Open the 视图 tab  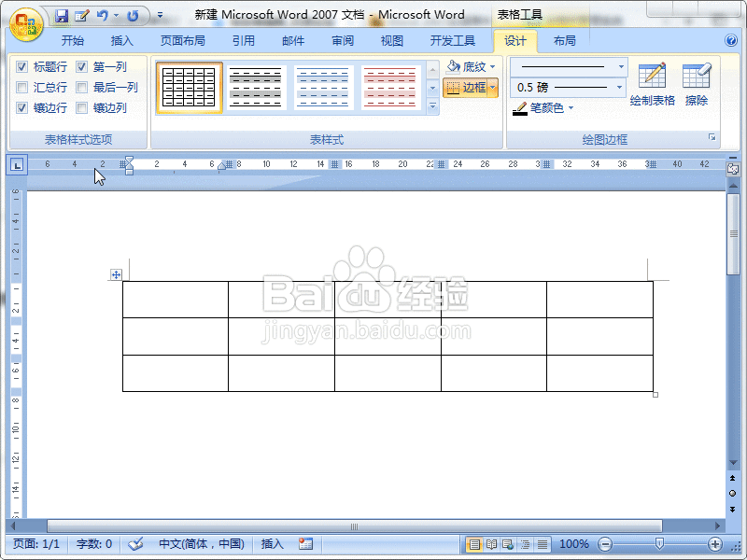click(x=392, y=41)
